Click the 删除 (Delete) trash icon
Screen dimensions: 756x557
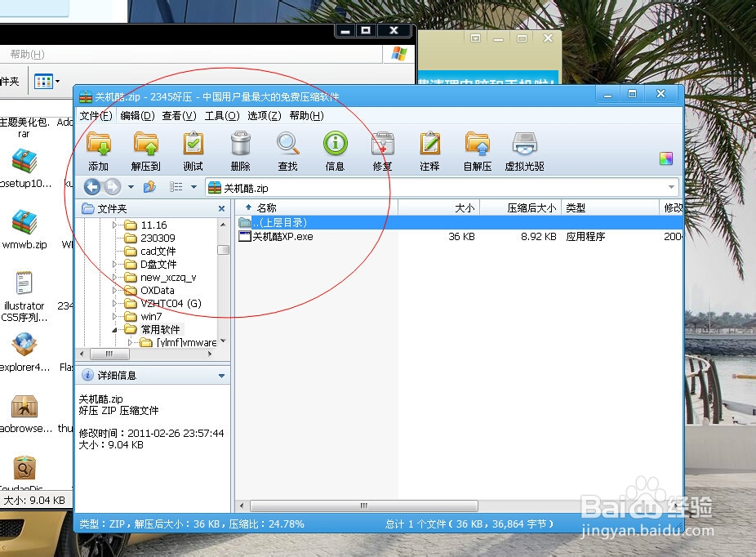240,151
